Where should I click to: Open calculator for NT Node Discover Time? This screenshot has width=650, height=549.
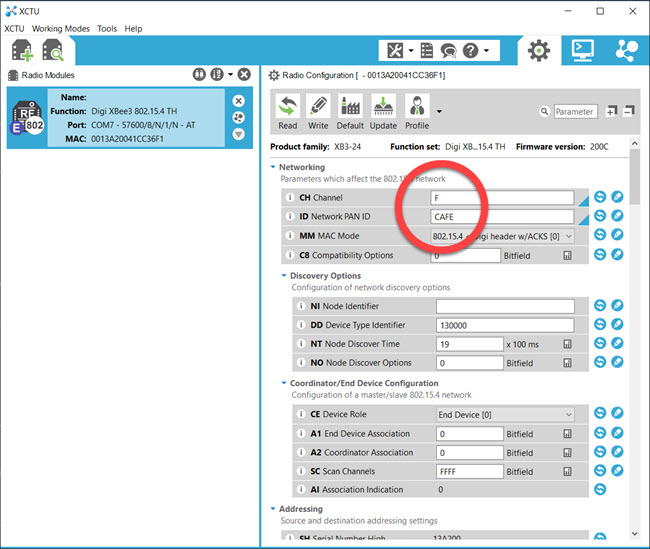(x=567, y=344)
